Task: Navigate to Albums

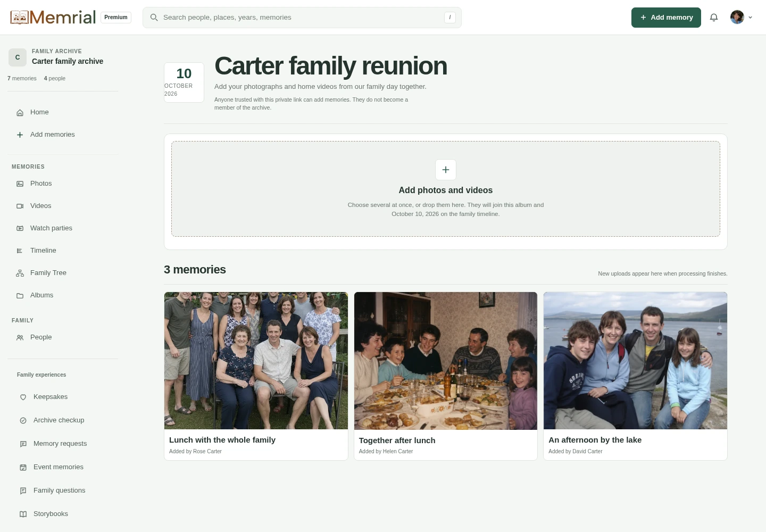Action: (x=63, y=295)
